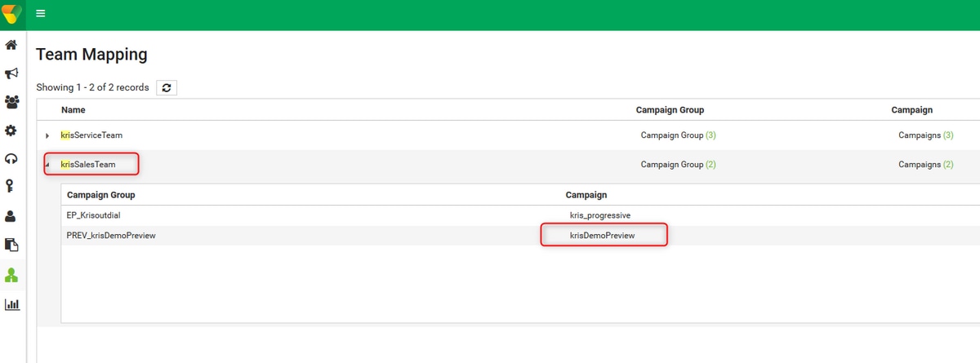Open settings gear icon in sidebar
Image resolution: width=980 pixels, height=363 pixels.
(11, 131)
